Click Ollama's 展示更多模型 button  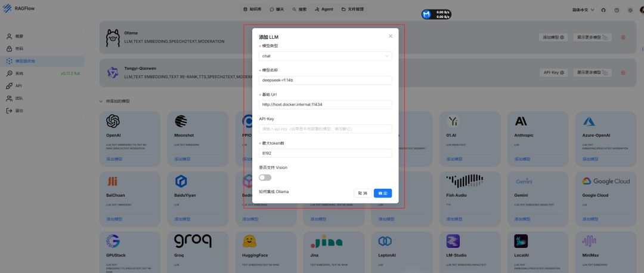[592, 37]
